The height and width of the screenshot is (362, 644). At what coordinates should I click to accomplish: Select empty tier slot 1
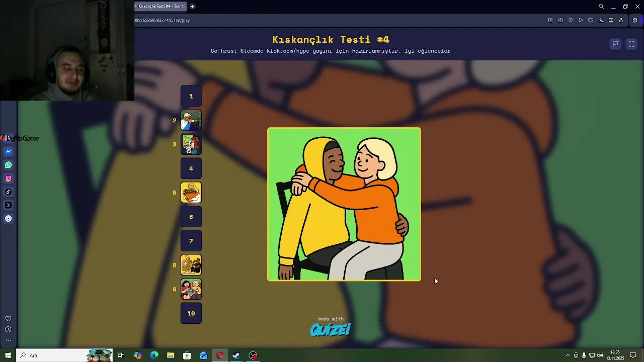click(191, 96)
